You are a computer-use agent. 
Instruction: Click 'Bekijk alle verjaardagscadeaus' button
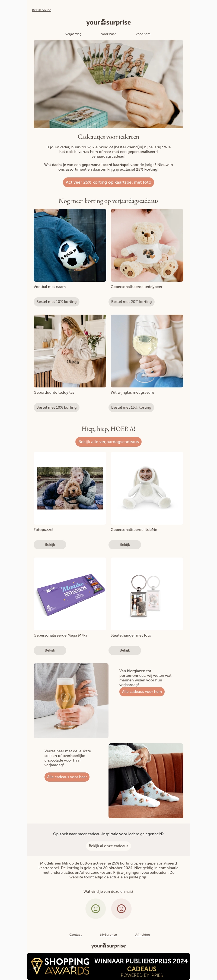tap(108, 442)
